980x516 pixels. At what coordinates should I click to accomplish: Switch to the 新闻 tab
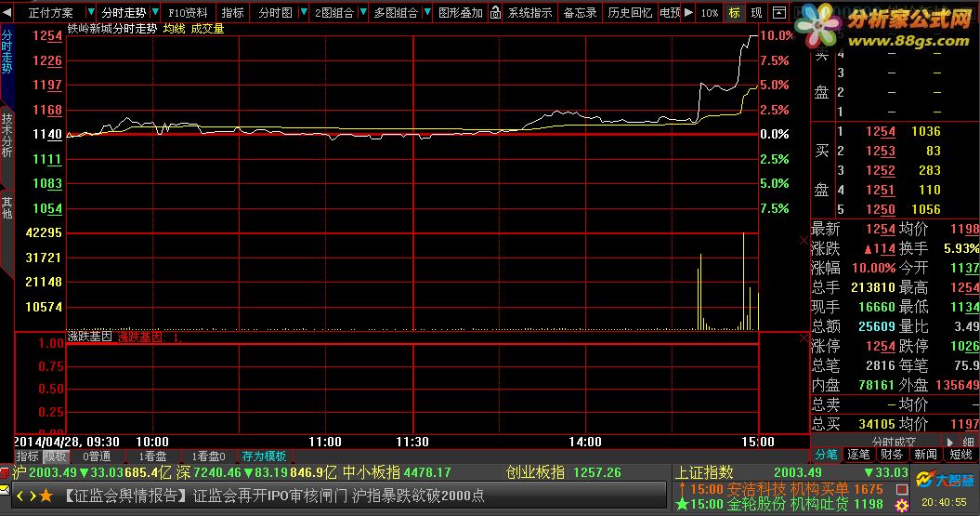pyautogui.click(x=925, y=455)
